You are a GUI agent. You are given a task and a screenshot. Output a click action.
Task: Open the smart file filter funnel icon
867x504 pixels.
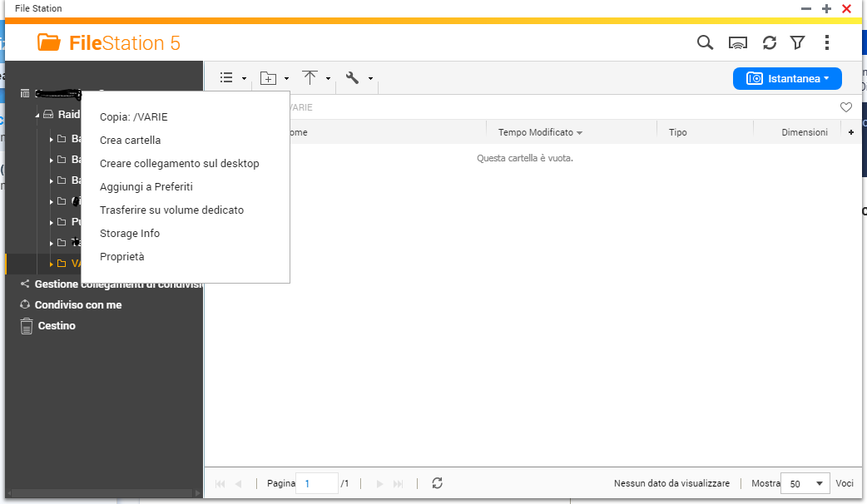(797, 42)
